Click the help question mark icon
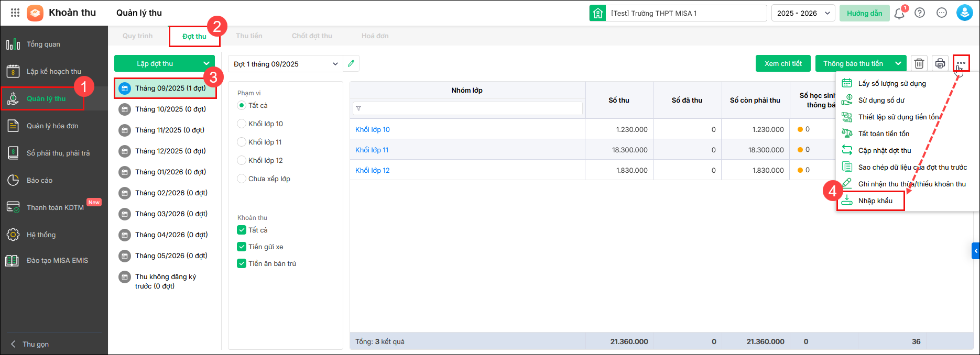 coord(920,13)
